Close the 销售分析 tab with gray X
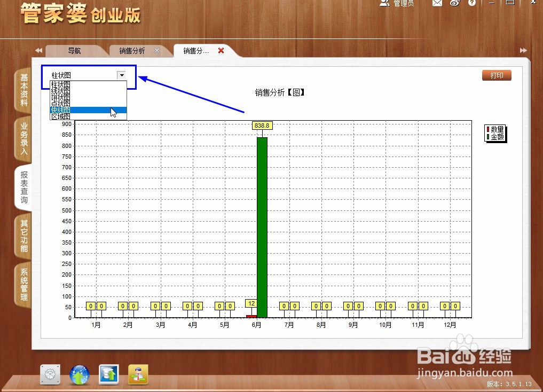 click(157, 51)
